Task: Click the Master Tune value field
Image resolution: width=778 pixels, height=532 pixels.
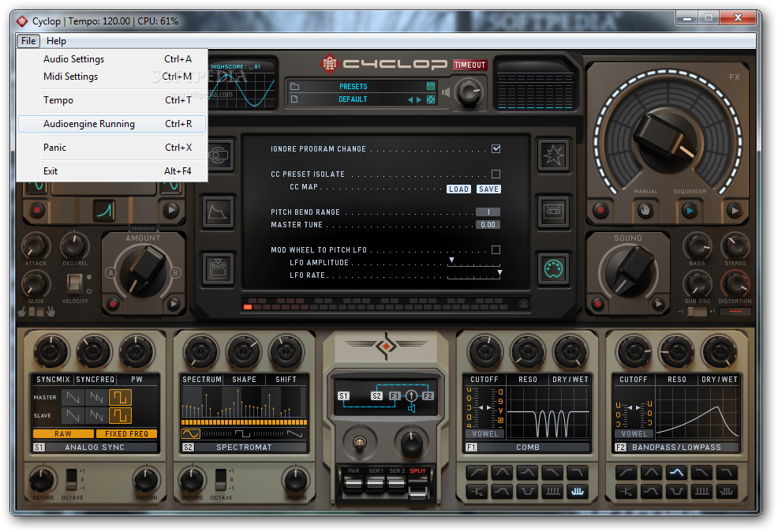Action: point(488,225)
